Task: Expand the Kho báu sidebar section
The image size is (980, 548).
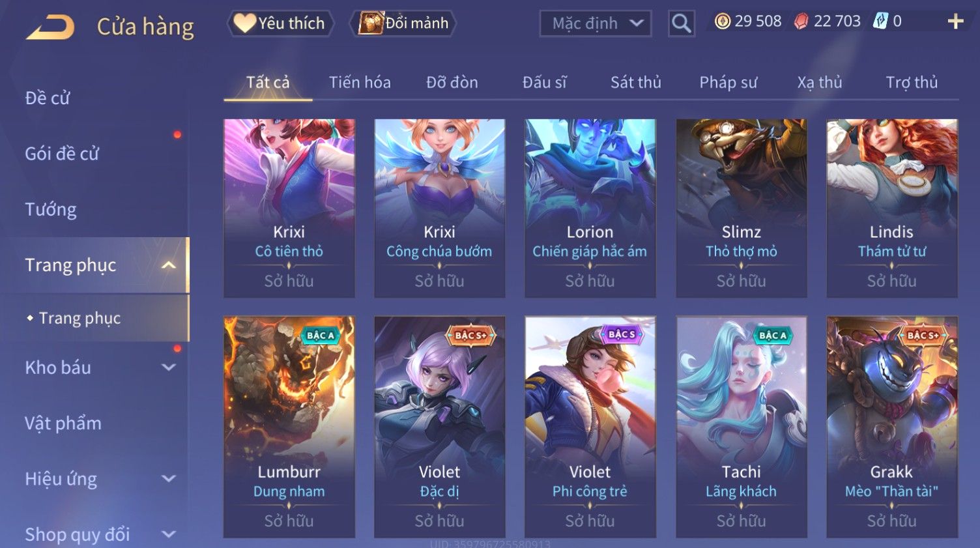Action: (x=169, y=368)
